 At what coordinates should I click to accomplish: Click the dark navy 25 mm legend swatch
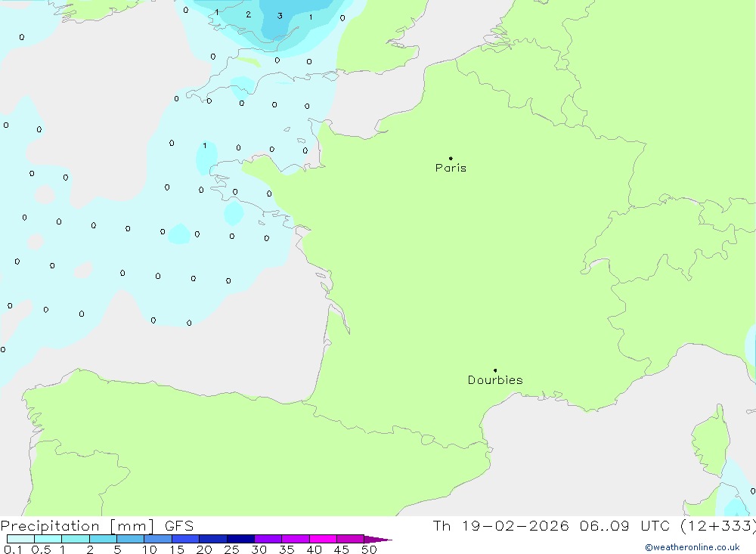[240, 539]
